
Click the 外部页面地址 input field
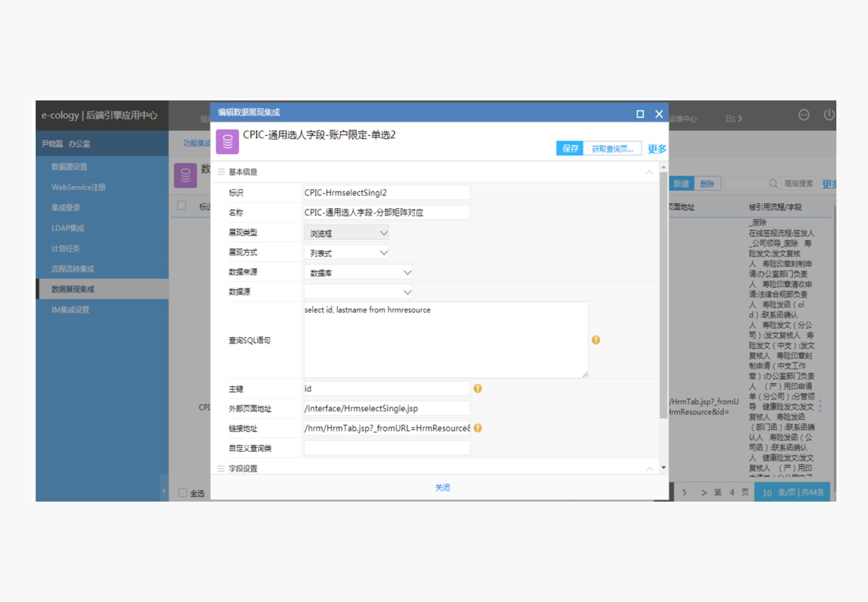[387, 408]
